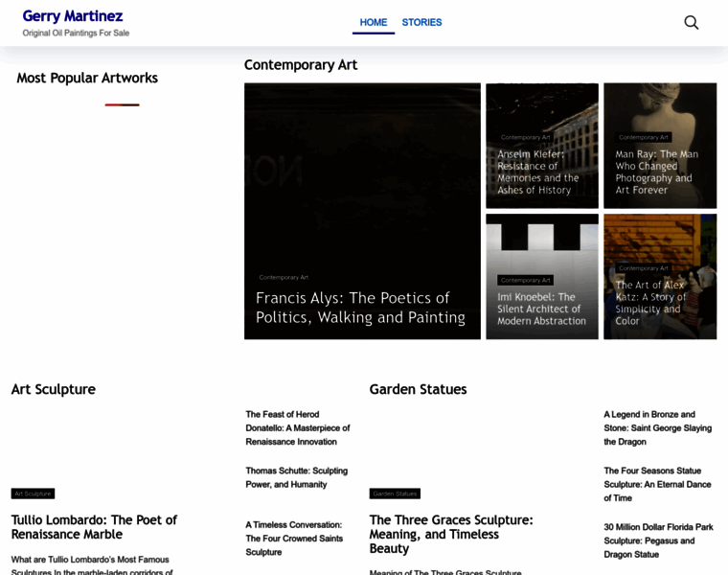Open Thomas Schutte Sculpting Power article
This screenshot has height=575, width=728.
(296, 477)
